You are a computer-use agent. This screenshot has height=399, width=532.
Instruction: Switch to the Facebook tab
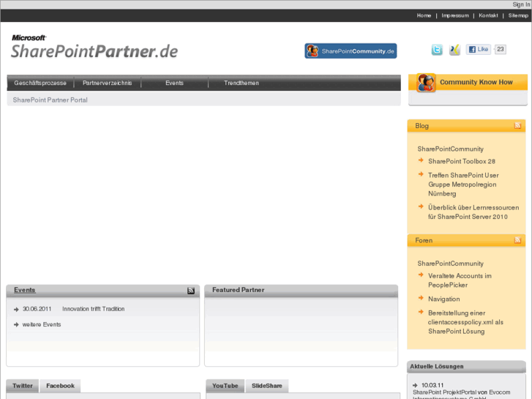(60, 386)
